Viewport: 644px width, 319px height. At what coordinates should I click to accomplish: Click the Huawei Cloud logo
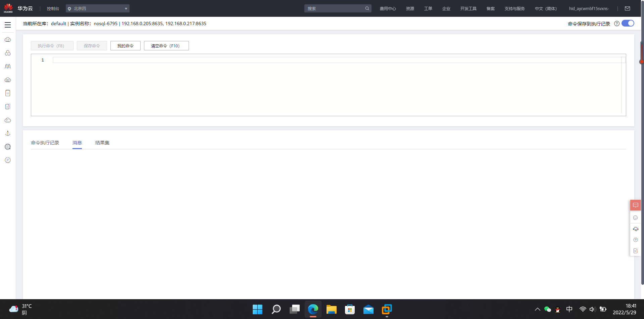8,8
